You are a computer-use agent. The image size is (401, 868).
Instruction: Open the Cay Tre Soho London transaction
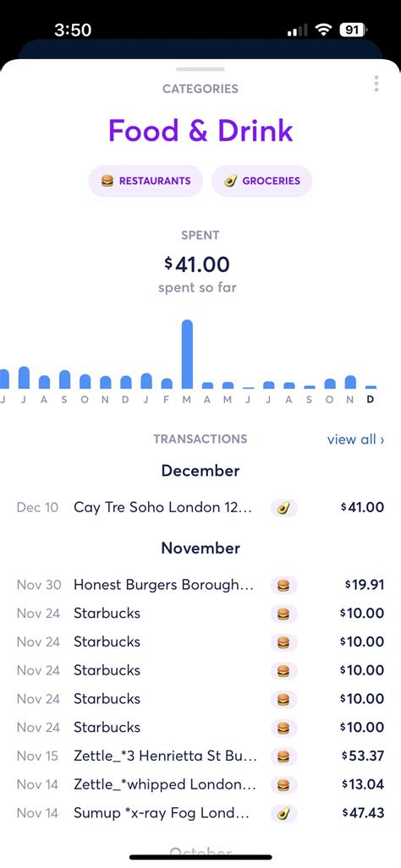point(200,508)
